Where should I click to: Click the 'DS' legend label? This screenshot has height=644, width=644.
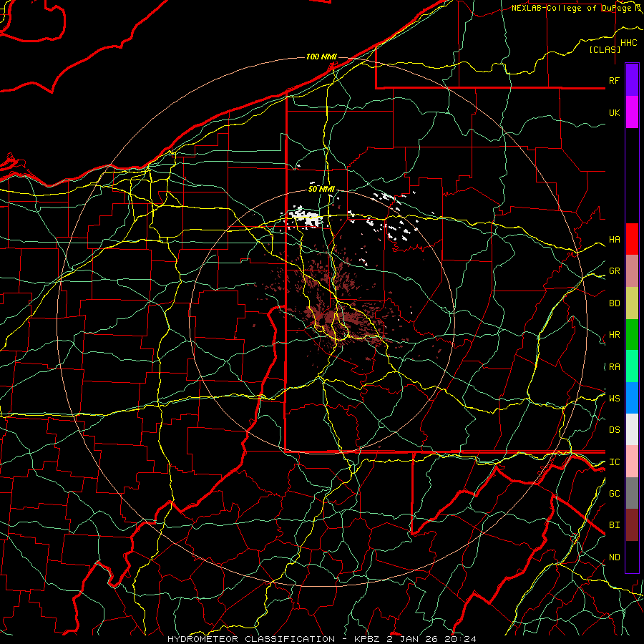614,430
